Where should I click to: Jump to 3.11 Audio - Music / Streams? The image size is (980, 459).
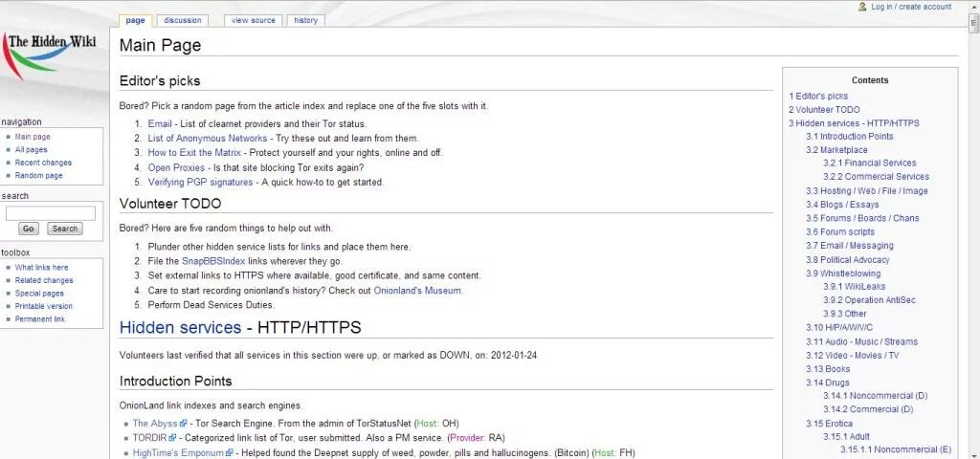861,341
